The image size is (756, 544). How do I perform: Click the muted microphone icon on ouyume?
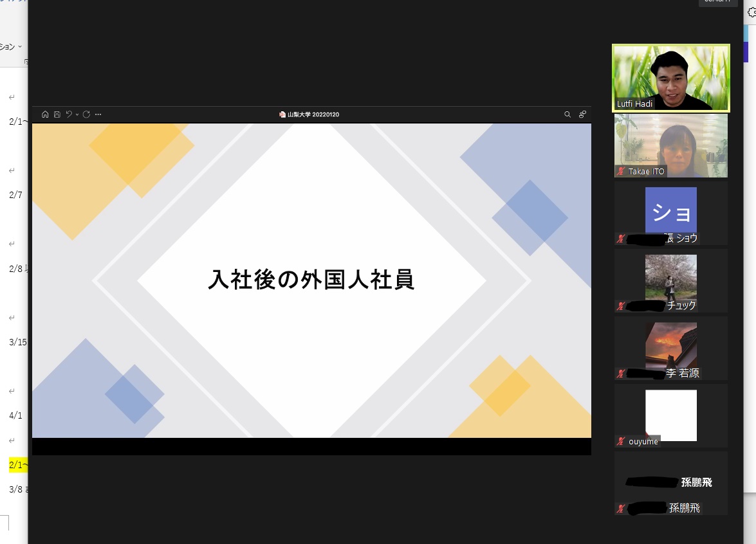tap(621, 441)
